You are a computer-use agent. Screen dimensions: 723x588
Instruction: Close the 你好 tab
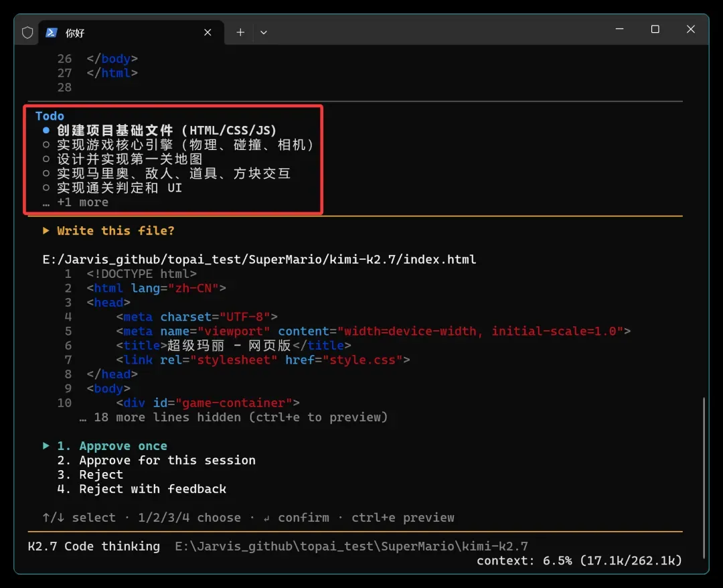tap(208, 32)
